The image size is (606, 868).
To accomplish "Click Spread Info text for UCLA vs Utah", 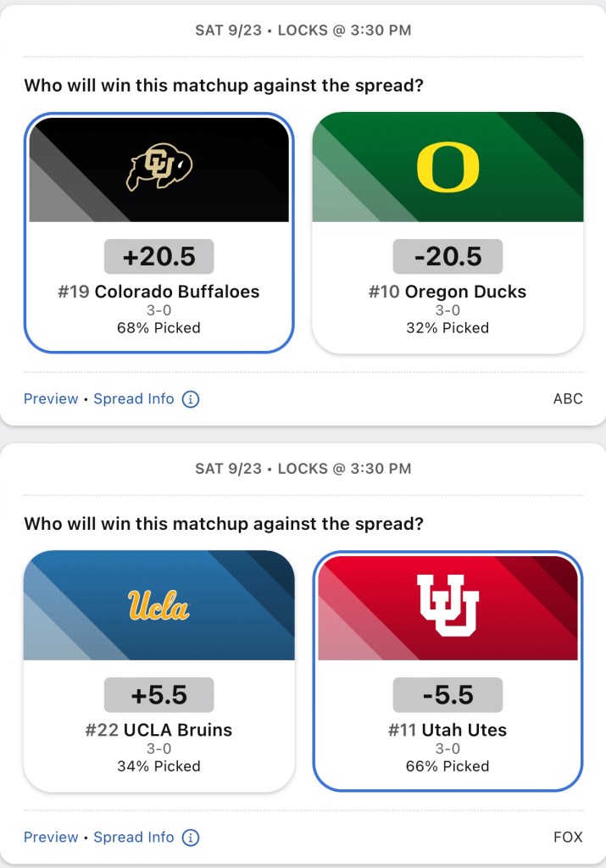I will click(134, 837).
